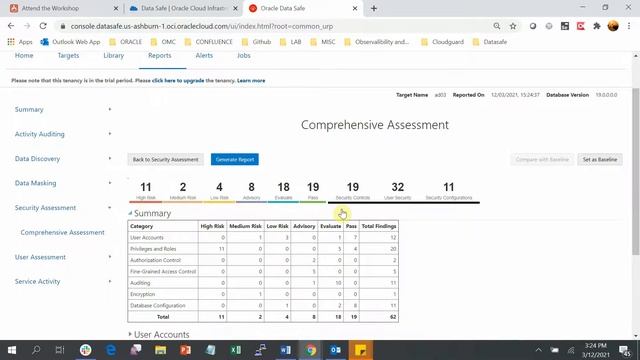Open Task View on taskbar
640x360 pixels.
click(x=60, y=350)
